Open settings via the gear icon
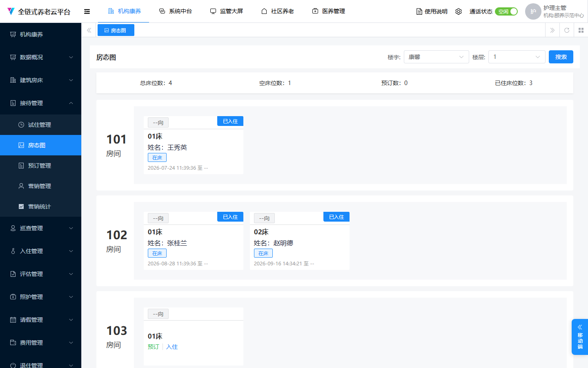Image resolution: width=588 pixels, height=368 pixels. (x=459, y=11)
